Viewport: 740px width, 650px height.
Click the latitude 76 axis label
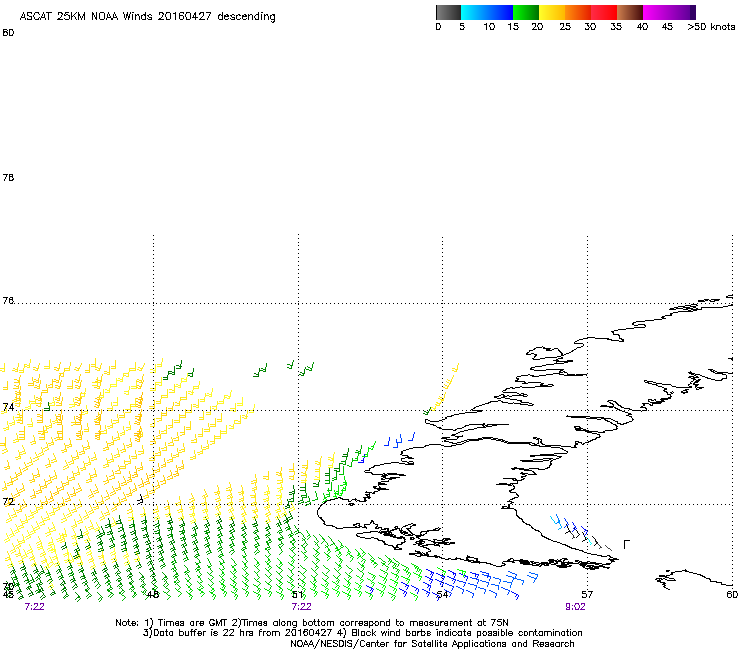coord(8,301)
